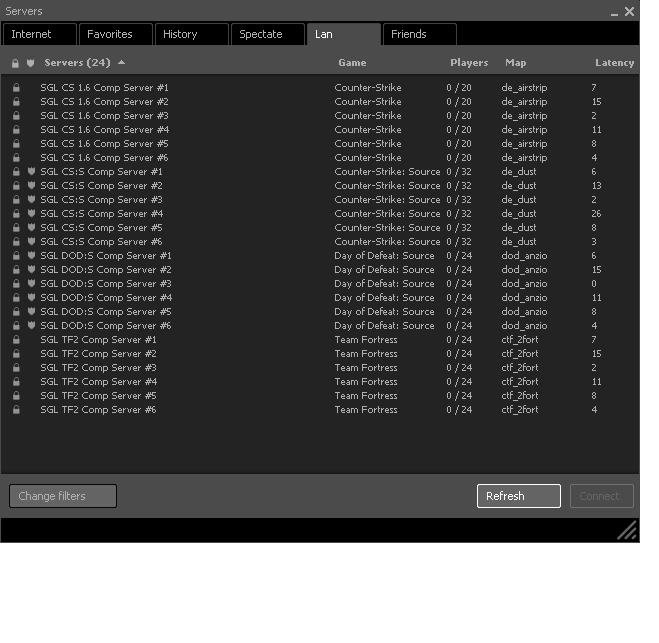
Task: Click lock icon of SGL CS:S Comp Server #5
Action: (x=16, y=227)
